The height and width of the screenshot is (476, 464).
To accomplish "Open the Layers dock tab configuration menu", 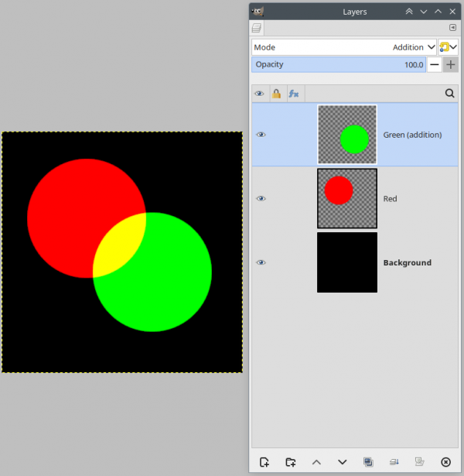I will 452,28.
